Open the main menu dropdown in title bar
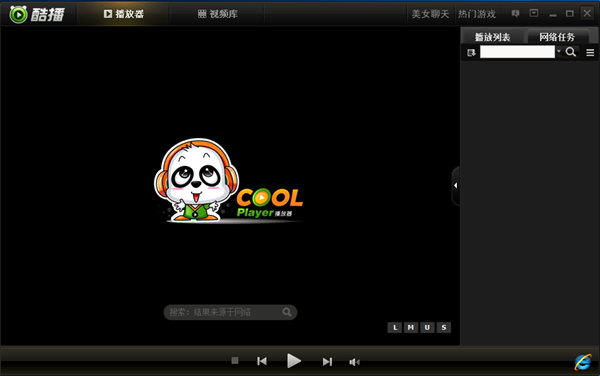600x376 pixels. [x=534, y=13]
